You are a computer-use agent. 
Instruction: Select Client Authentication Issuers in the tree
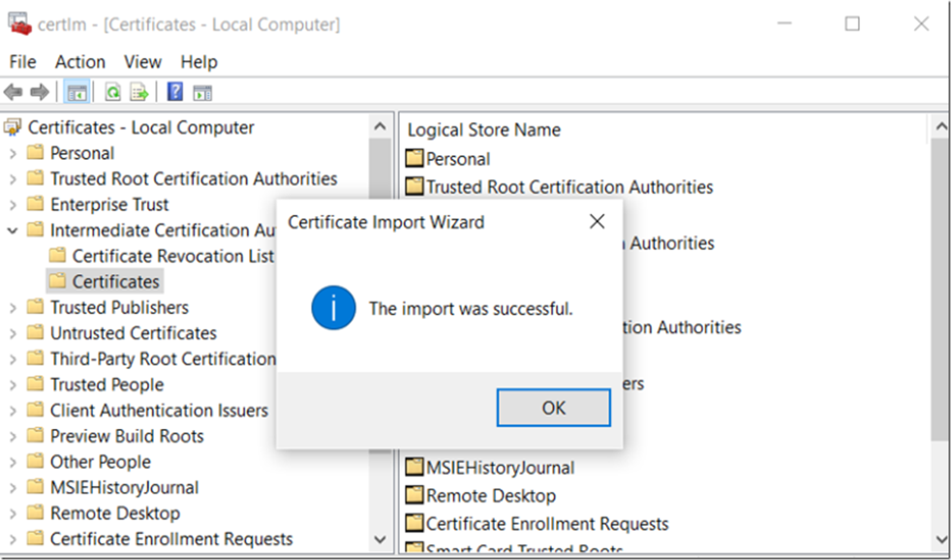pyautogui.click(x=159, y=410)
